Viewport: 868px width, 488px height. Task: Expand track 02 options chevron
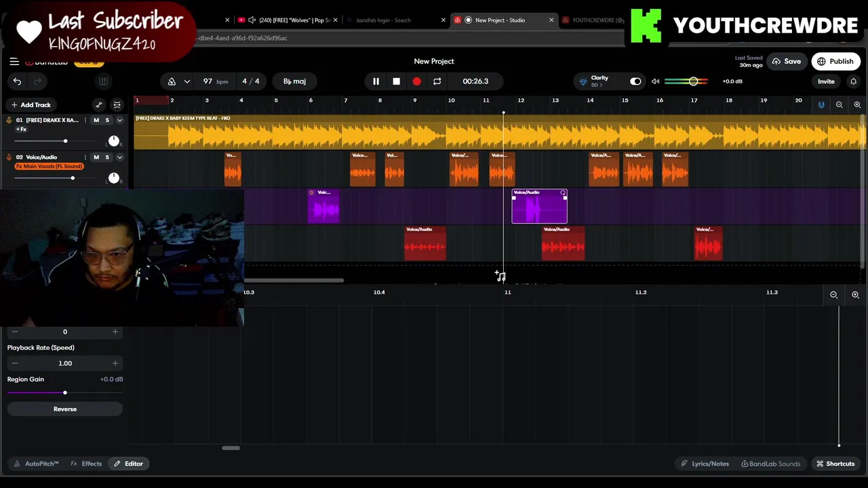pos(119,157)
